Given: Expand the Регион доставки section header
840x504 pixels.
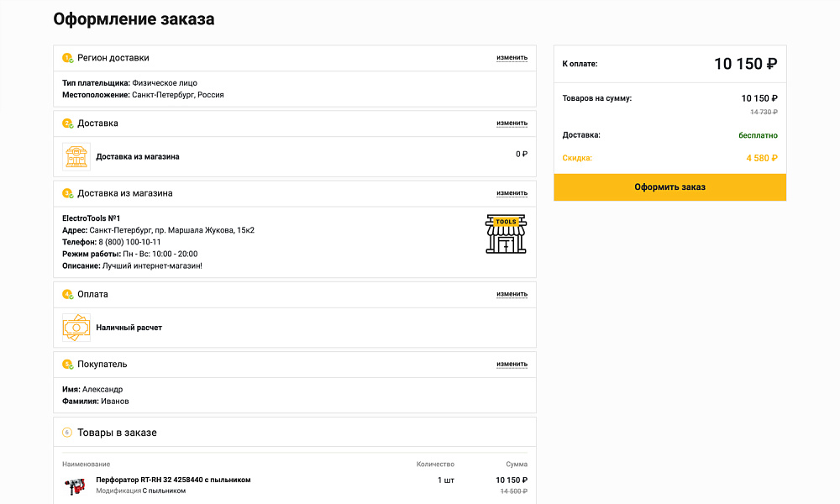Looking at the screenshot, I should (113, 58).
